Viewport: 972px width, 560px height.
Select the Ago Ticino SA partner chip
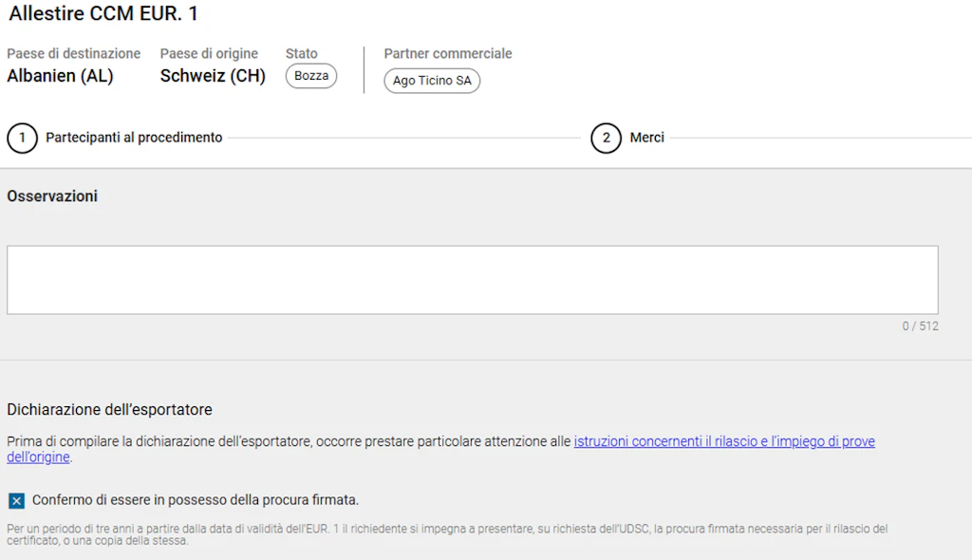pos(432,81)
